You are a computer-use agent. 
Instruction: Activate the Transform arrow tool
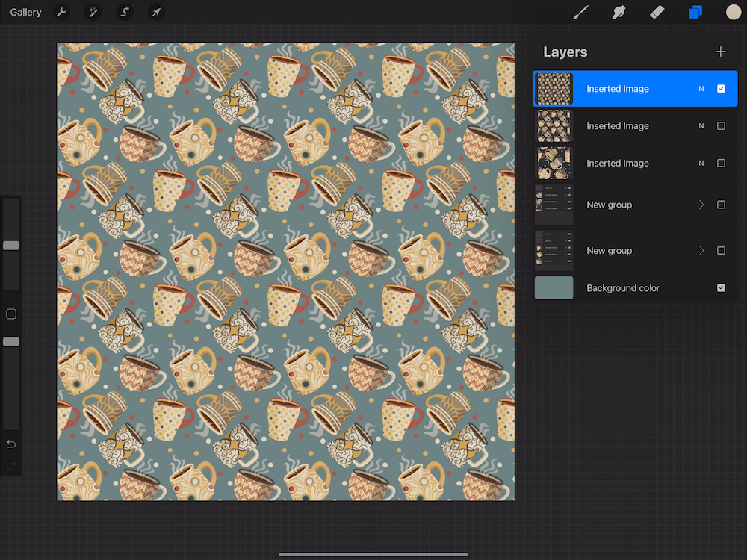pos(156,13)
